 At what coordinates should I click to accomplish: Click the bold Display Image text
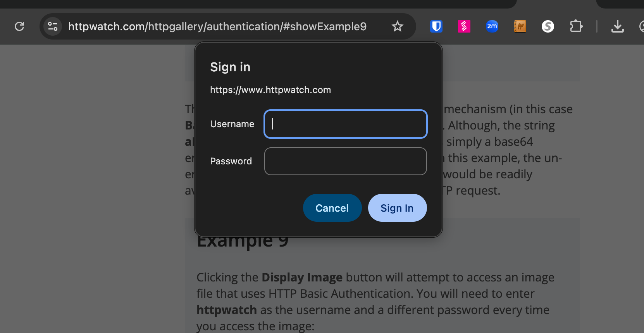coord(302,278)
